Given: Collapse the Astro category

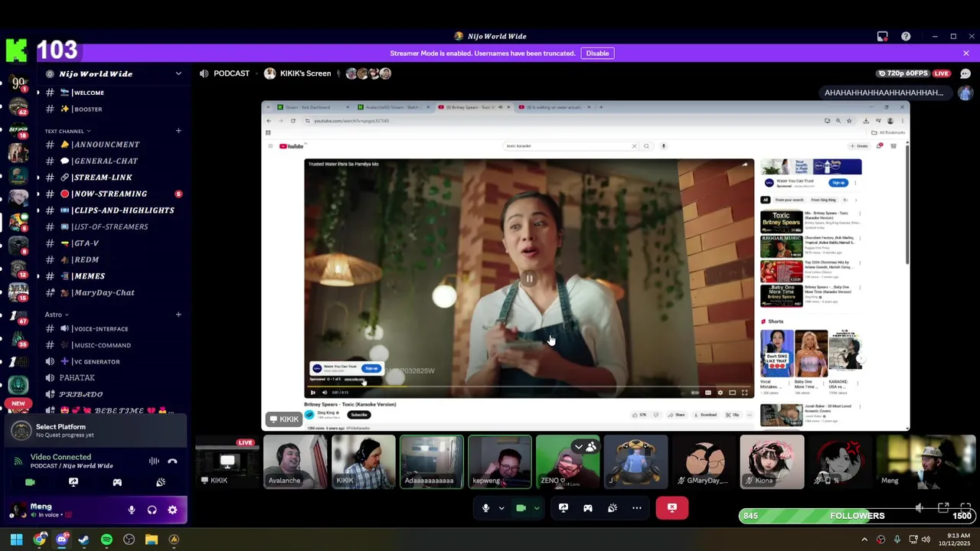Looking at the screenshot, I should point(57,315).
